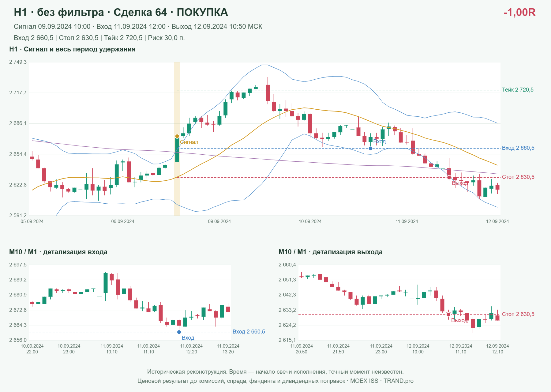Click the 05.09.2024 date axis label
551x392 pixels.
click(x=32, y=221)
